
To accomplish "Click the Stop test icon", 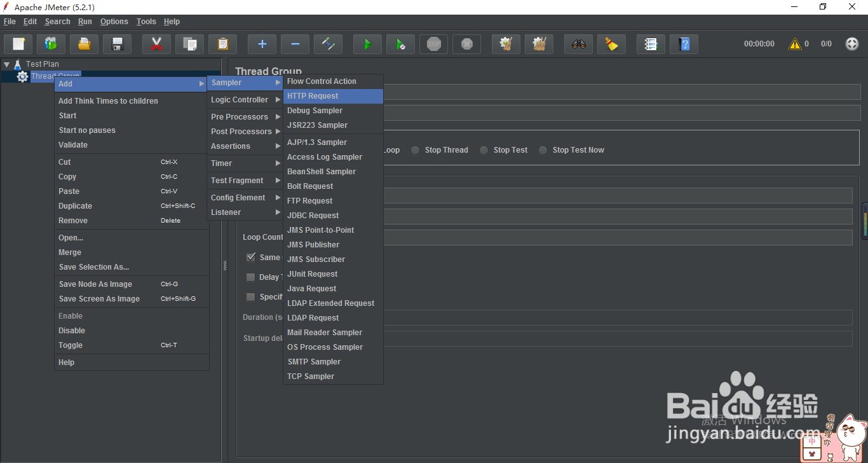I will click(434, 44).
